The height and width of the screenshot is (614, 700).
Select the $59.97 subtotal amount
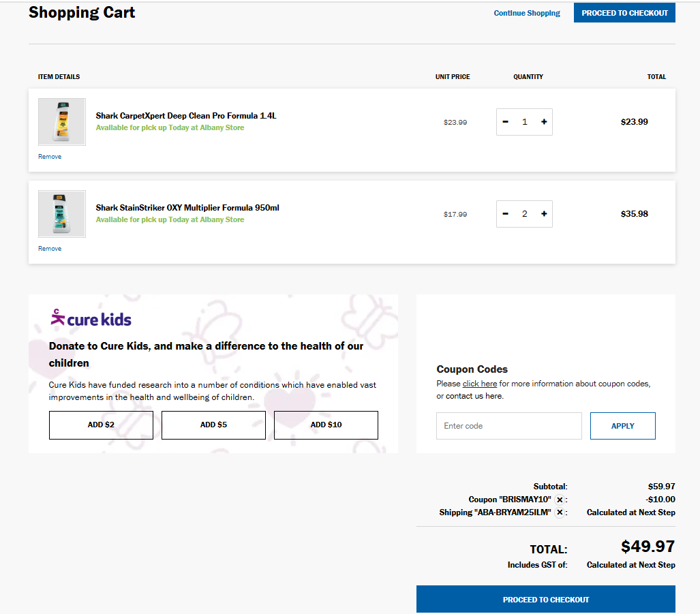(662, 487)
